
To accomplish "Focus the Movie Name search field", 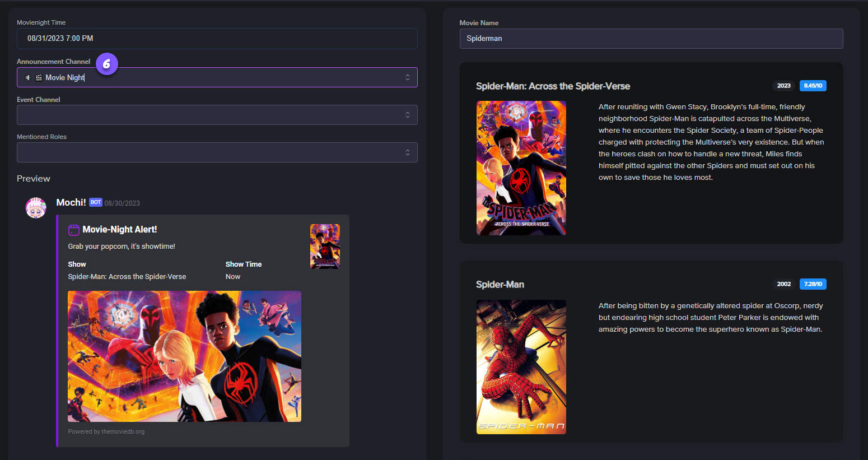I will [651, 39].
